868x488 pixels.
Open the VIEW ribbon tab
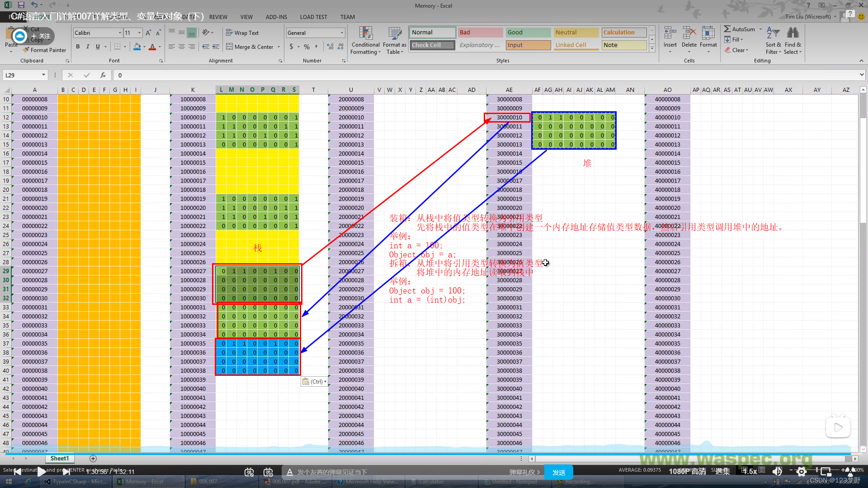click(x=246, y=17)
